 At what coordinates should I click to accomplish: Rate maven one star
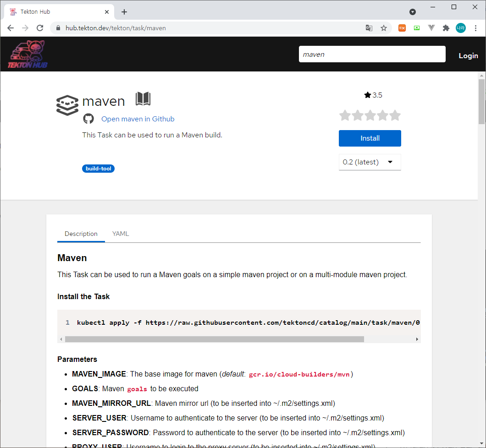pyautogui.click(x=345, y=115)
